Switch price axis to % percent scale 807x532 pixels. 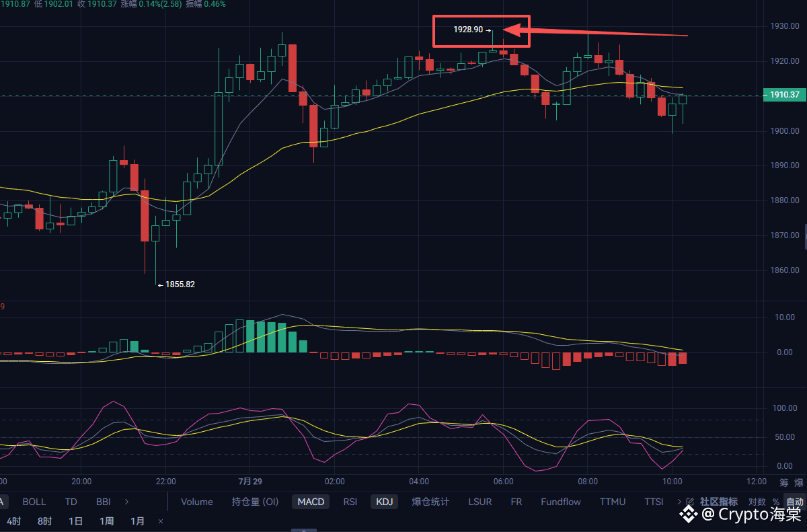coord(775,502)
